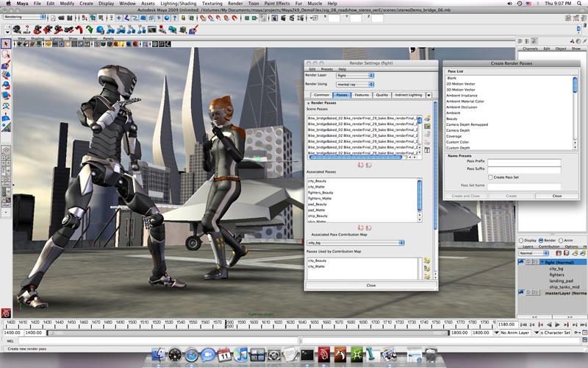
Task: Open the Render Layer dropdown
Action: point(355,76)
